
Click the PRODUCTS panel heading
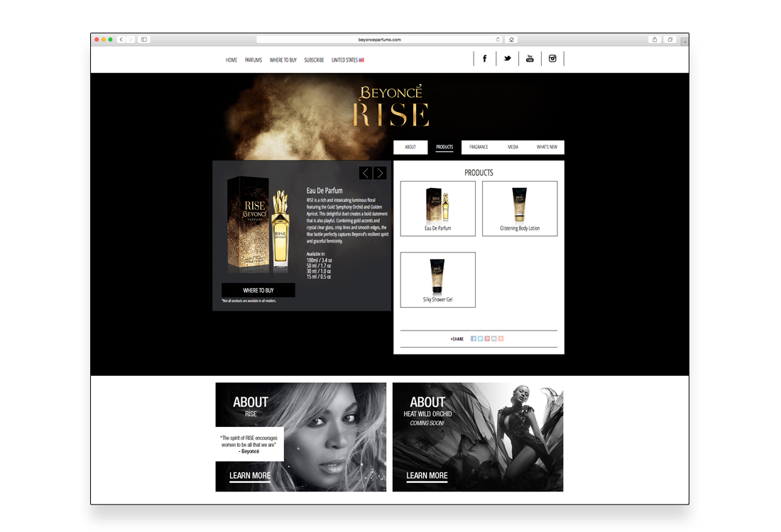click(479, 172)
